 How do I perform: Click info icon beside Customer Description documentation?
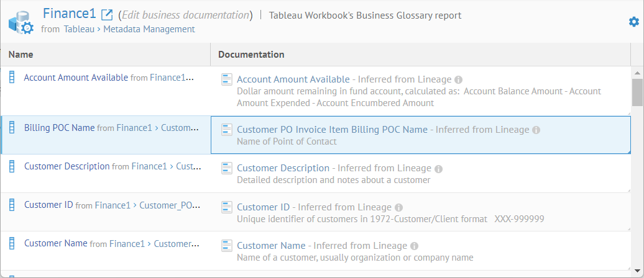pyautogui.click(x=438, y=169)
